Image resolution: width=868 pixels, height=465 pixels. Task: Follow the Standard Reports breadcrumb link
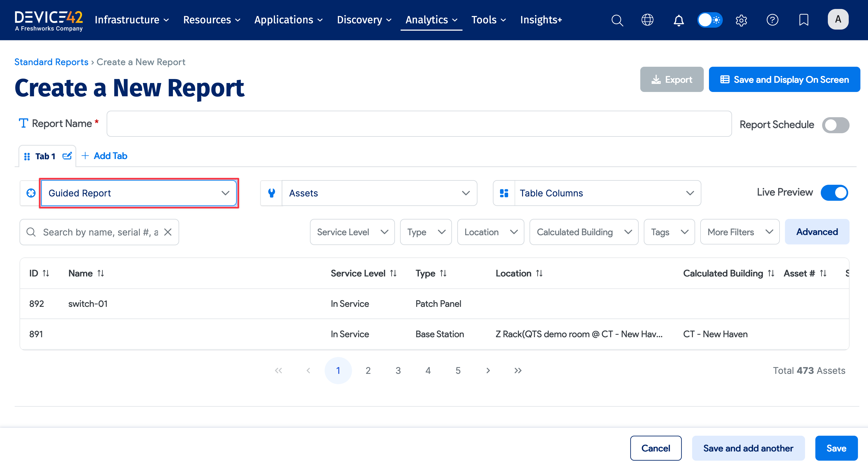[x=51, y=62]
